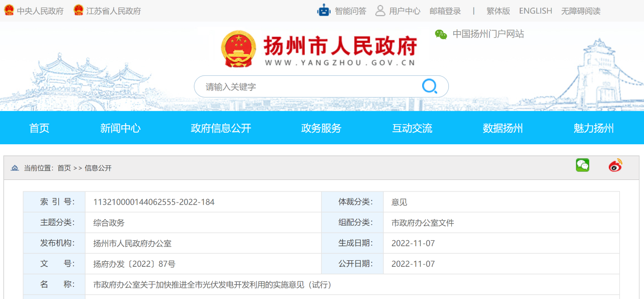Click the red Weibo share icon

[615, 165]
